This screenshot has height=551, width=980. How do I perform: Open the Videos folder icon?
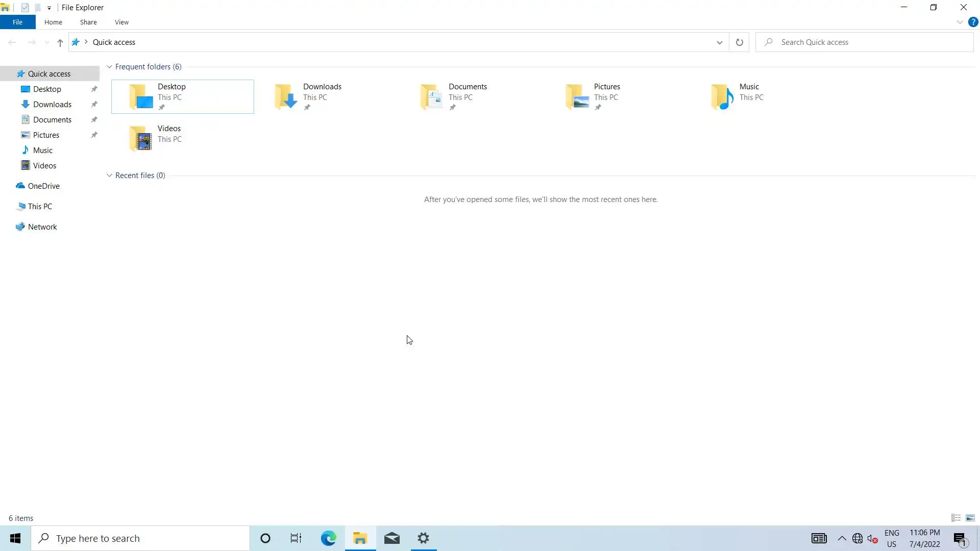[140, 138]
